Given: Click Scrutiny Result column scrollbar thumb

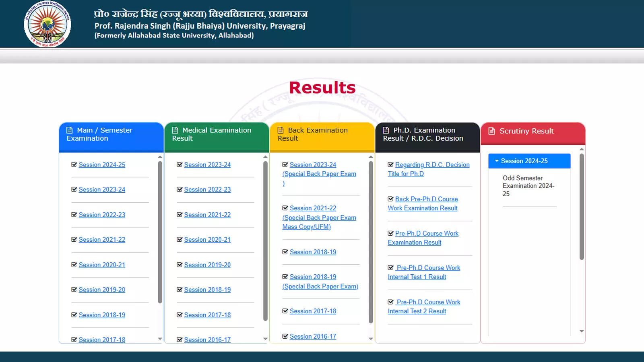Looking at the screenshot, I should pyautogui.click(x=582, y=207).
